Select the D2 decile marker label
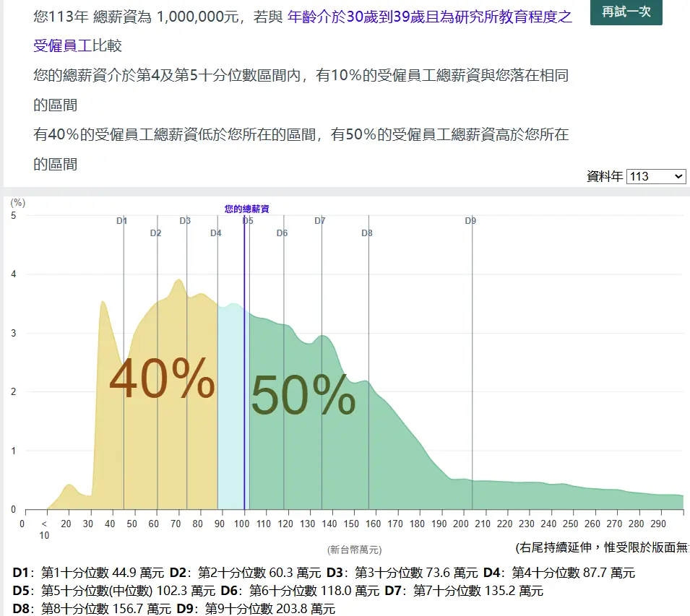Screen dimensions: 690x616 click(155, 233)
